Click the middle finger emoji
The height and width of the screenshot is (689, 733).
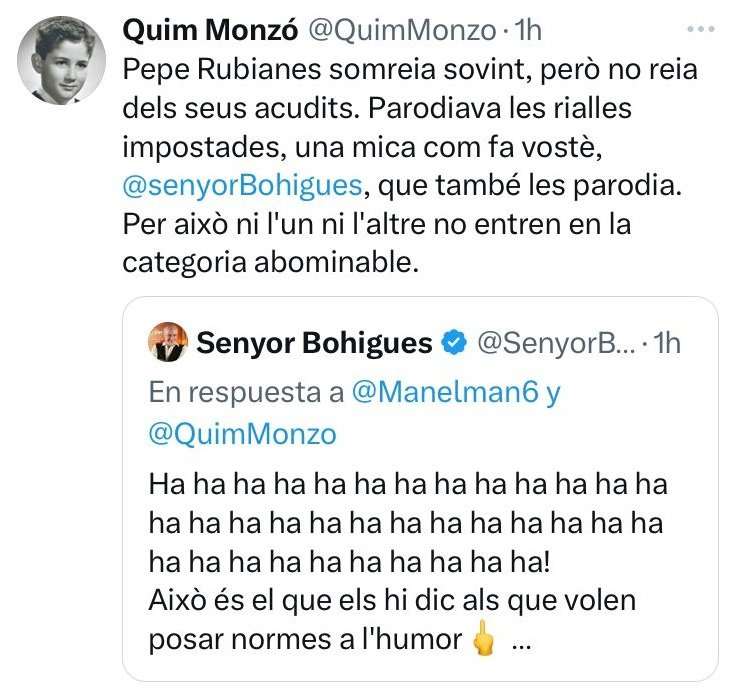point(484,640)
